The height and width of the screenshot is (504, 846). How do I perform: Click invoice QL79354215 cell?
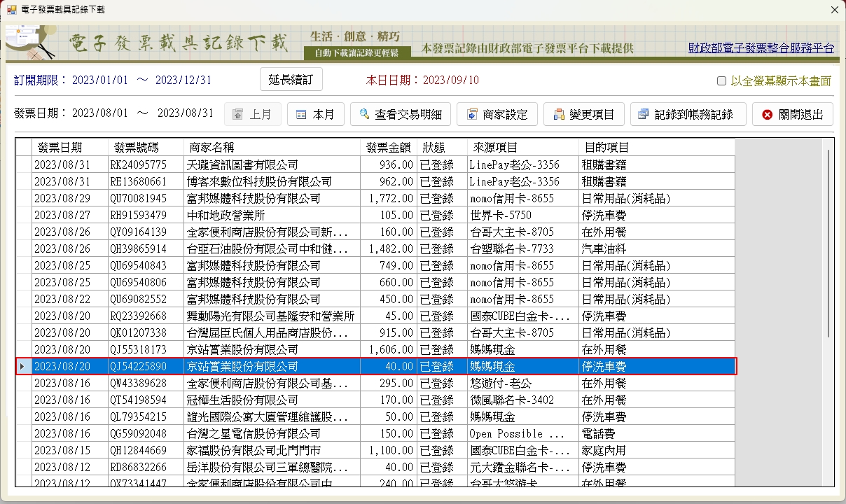tap(146, 417)
